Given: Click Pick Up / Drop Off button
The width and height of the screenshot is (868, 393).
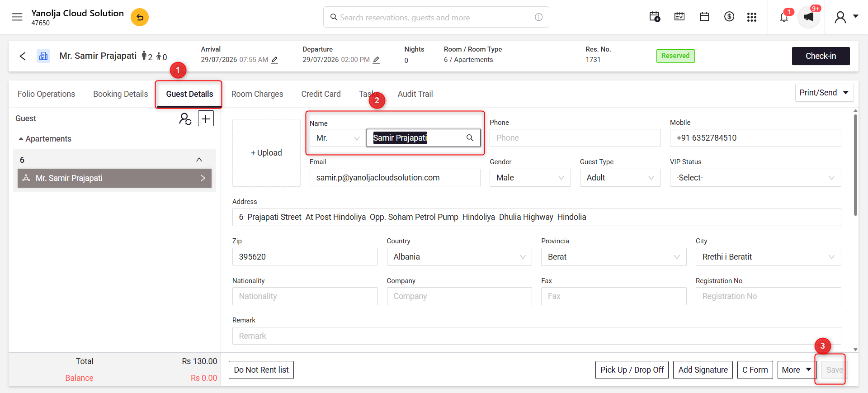Looking at the screenshot, I should [632, 370].
